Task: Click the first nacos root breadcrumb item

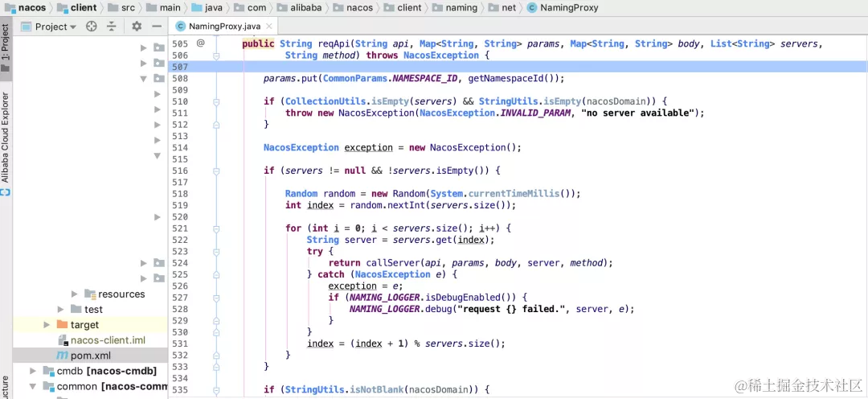Action: 26,8
